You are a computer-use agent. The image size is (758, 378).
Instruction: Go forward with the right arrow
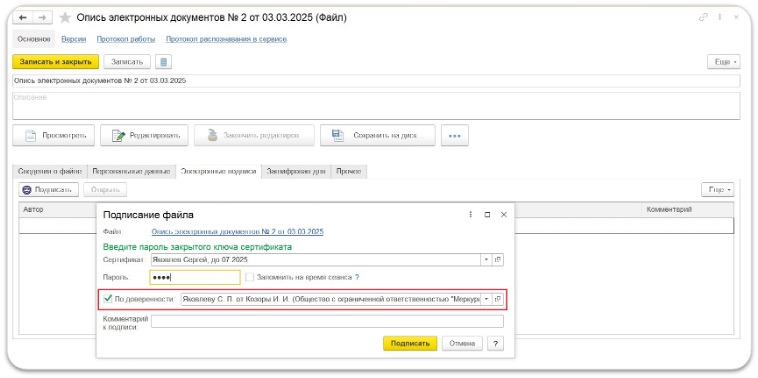pyautogui.click(x=42, y=18)
